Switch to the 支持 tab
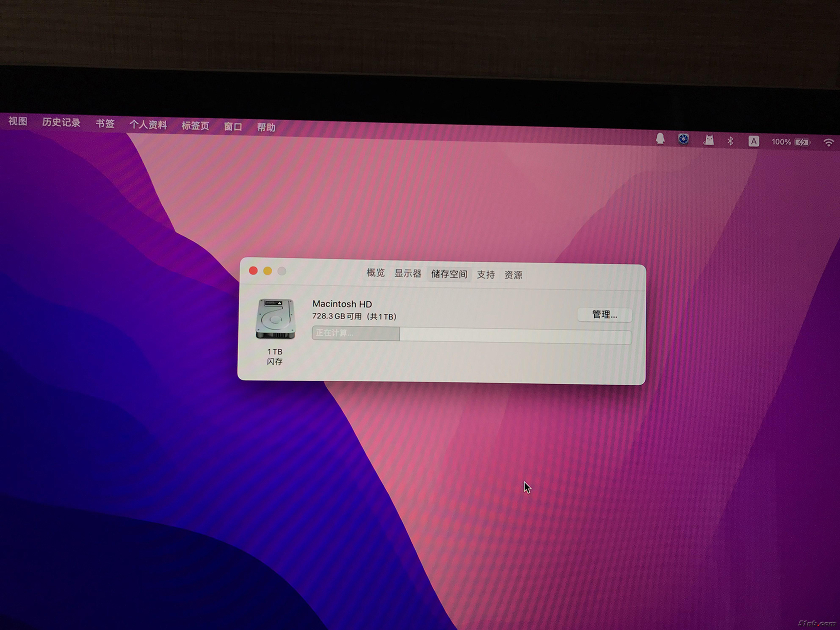This screenshot has width=840, height=630. coord(485,274)
